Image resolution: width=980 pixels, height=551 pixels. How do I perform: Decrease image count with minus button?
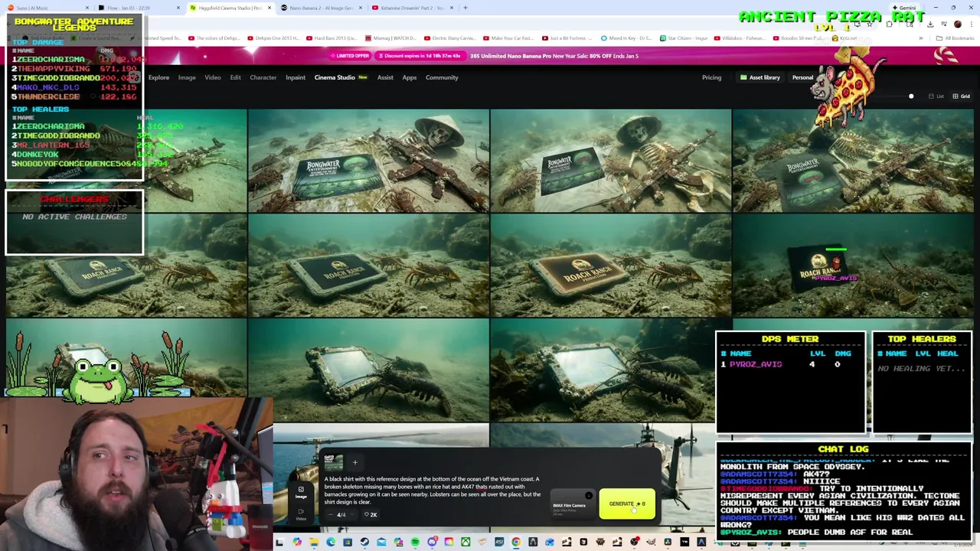331,515
